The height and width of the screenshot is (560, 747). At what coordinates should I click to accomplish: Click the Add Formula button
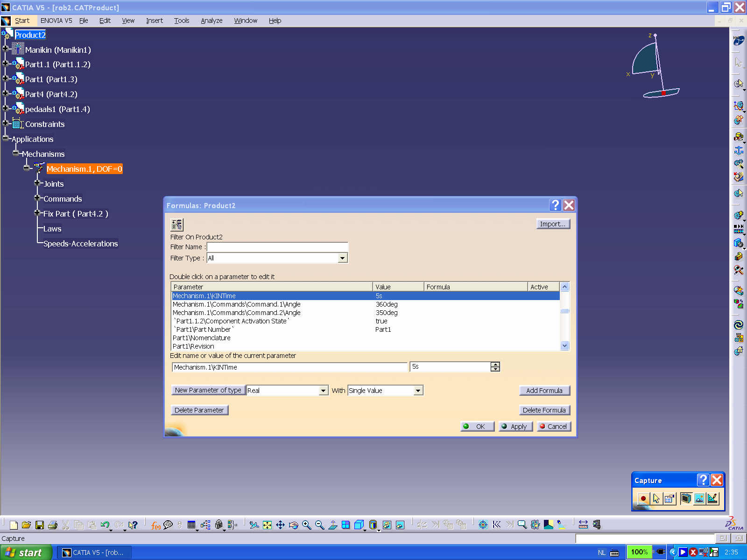[544, 391]
